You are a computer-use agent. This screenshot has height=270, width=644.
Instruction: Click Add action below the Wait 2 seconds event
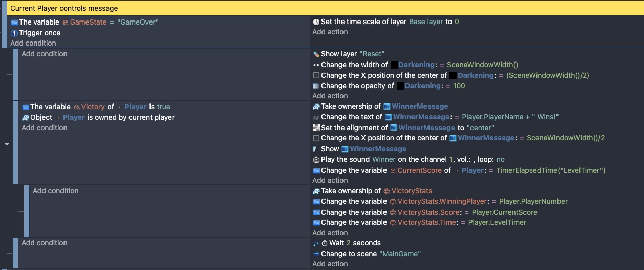[330, 264]
